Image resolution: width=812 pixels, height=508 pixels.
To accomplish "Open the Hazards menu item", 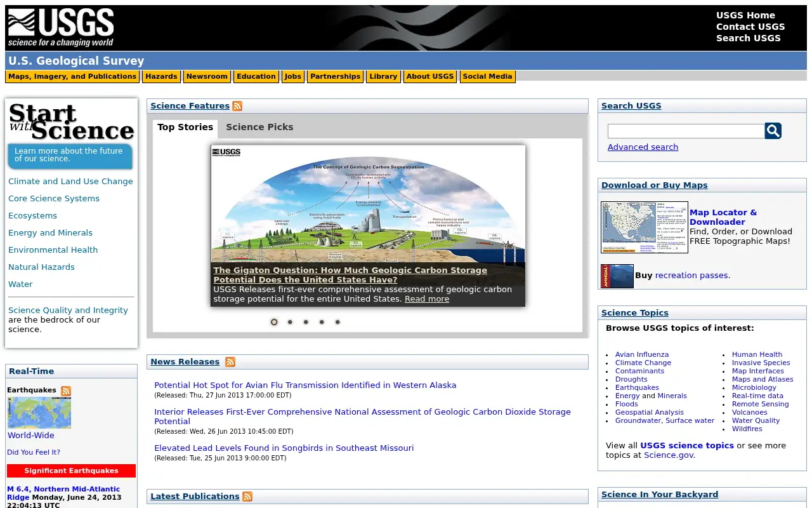I will click(161, 77).
